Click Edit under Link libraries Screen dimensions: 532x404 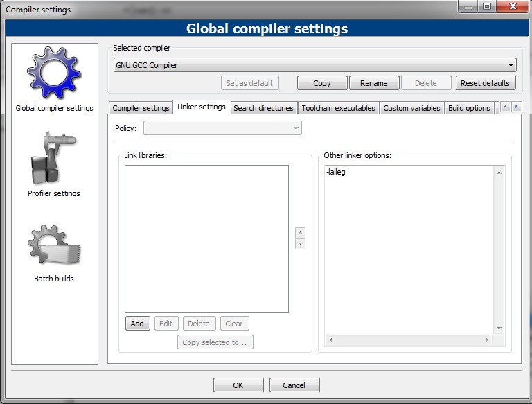pos(166,324)
